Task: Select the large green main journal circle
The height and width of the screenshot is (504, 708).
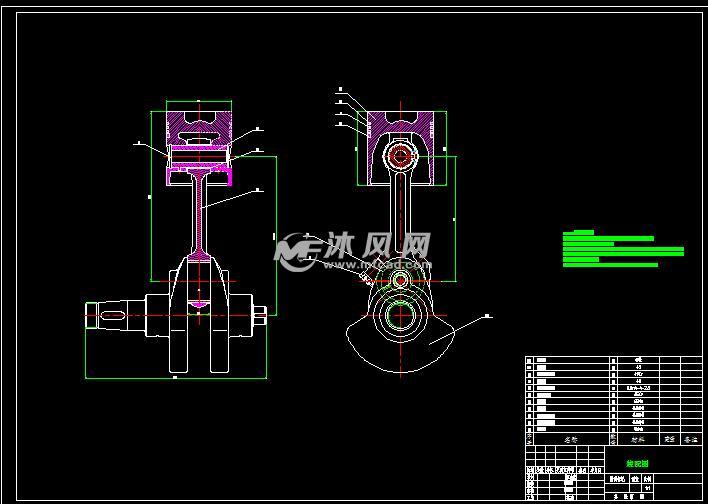Action: pos(400,316)
